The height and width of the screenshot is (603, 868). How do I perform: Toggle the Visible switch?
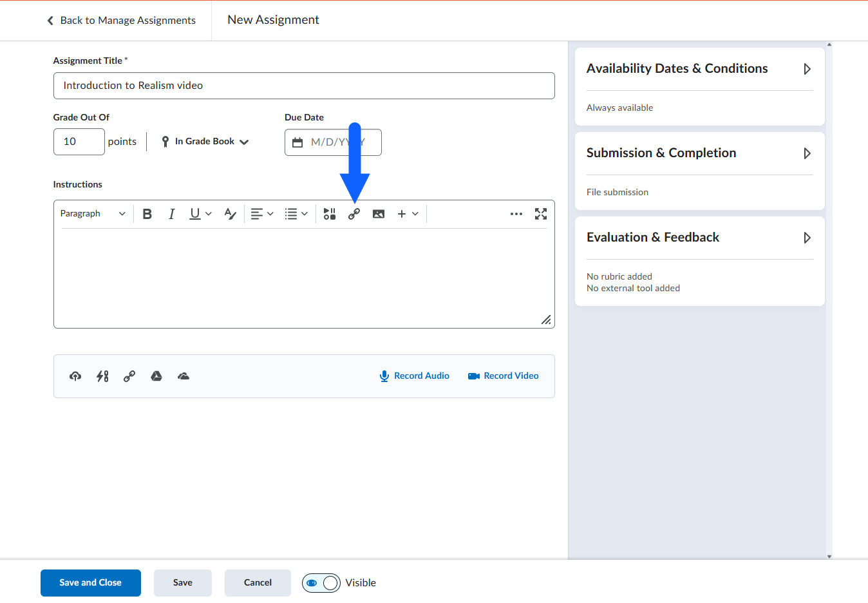321,583
